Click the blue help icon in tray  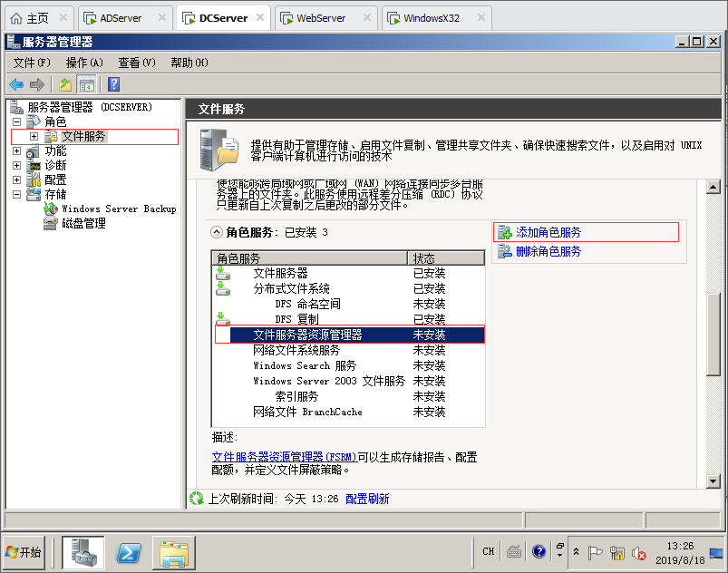point(539,551)
